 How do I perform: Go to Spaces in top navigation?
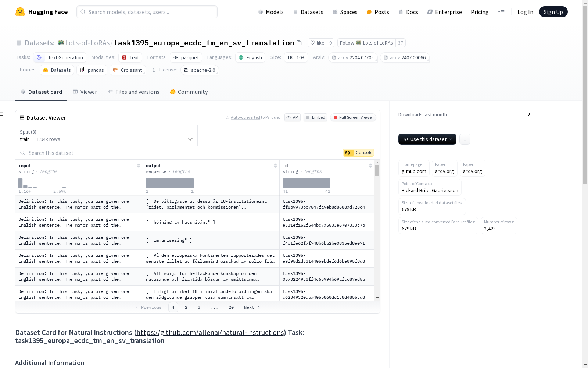[x=345, y=12]
